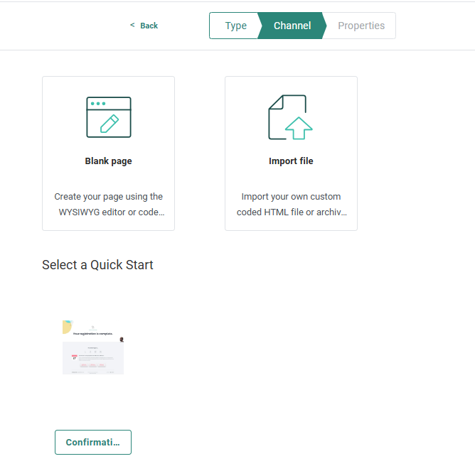This screenshot has width=475, height=476.
Task: Click the three dots in Blank page icon
Action: tap(98, 104)
